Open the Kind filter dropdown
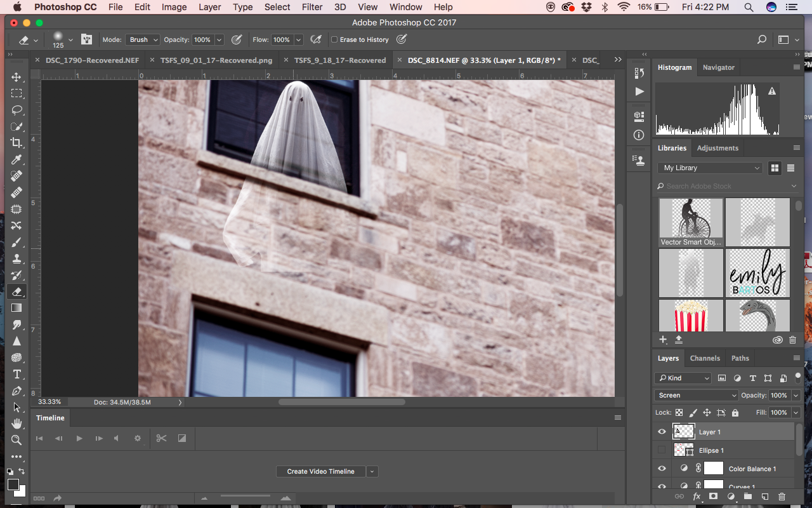Screen dimensions: 812x508 pyautogui.click(x=683, y=378)
